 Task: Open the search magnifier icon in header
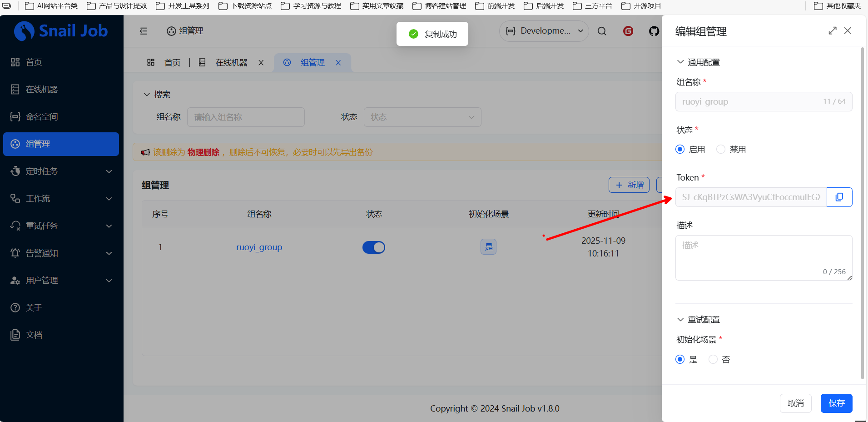602,31
